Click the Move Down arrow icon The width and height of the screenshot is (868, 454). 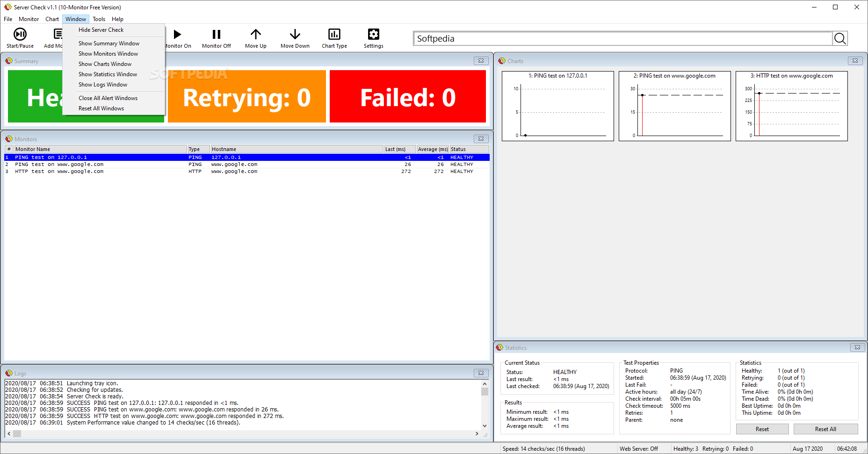pos(295,34)
